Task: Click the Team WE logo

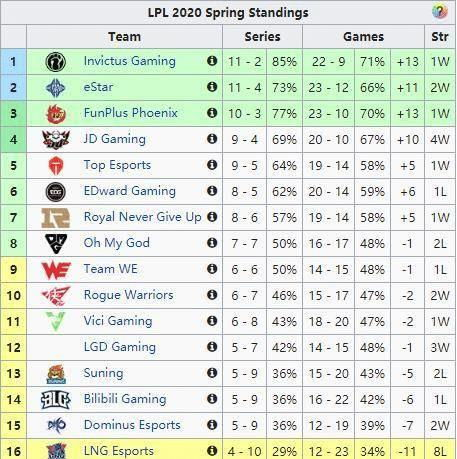Action: click(x=56, y=270)
